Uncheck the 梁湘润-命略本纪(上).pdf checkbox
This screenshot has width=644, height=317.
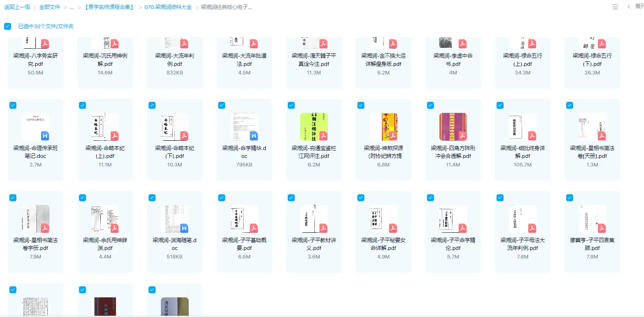coord(83,105)
